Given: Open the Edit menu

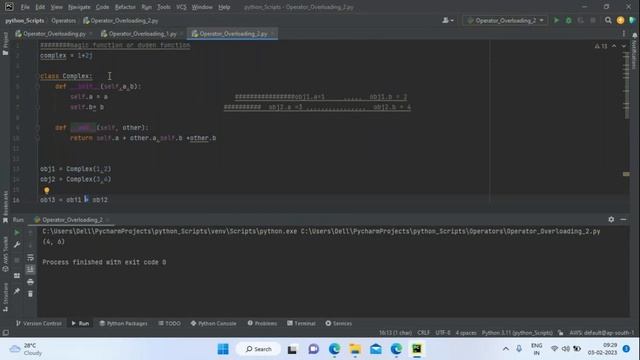Looking at the screenshot, I should [x=40, y=7].
